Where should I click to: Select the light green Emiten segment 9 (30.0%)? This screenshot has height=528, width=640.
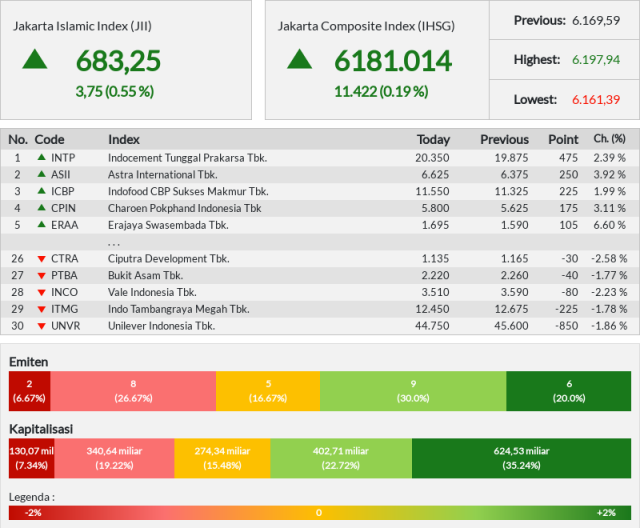coord(413,391)
